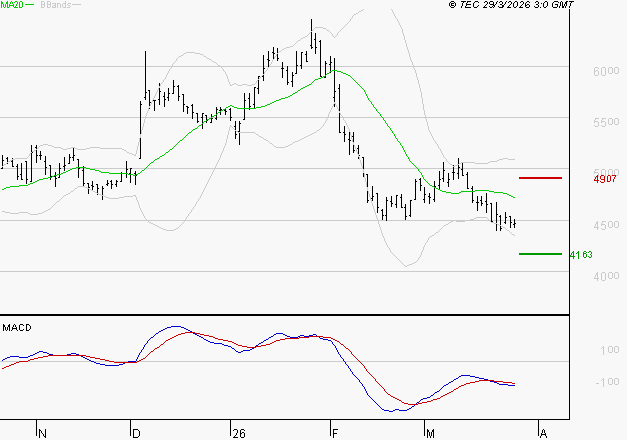Click the N month marker on timeline
The width and height of the screenshot is (627, 440).
[x=42, y=434]
